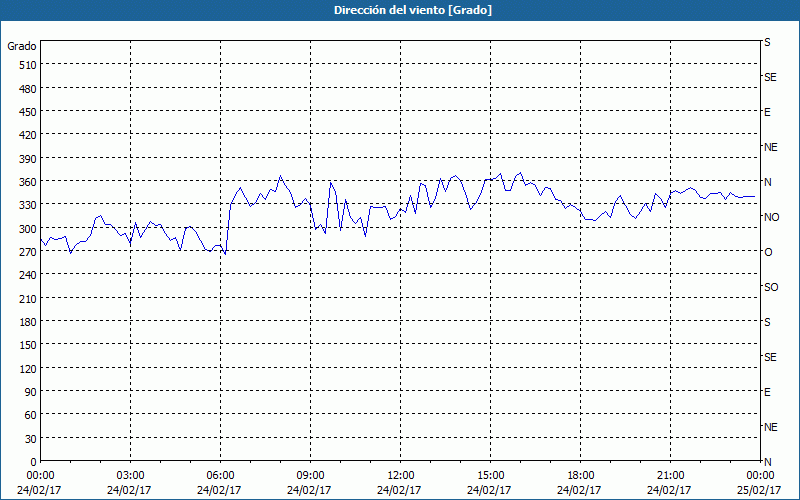Click the "NO" compass label

[771, 217]
